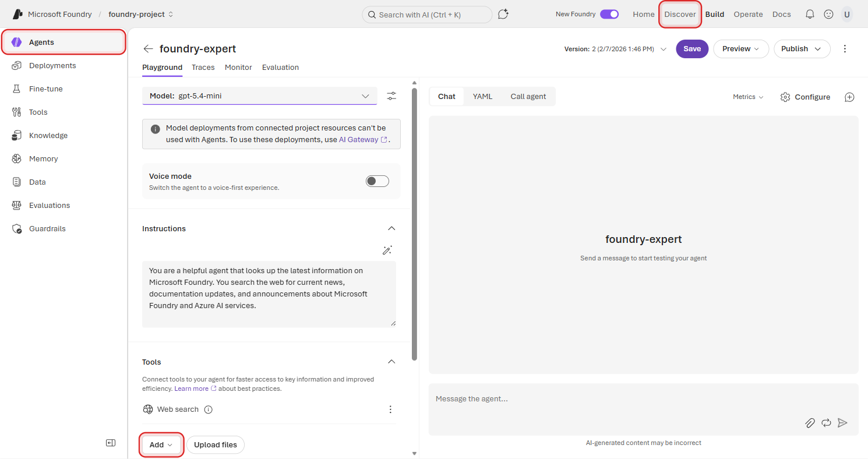868x459 pixels.
Task: Switch to the Evaluation tab
Action: pos(280,68)
